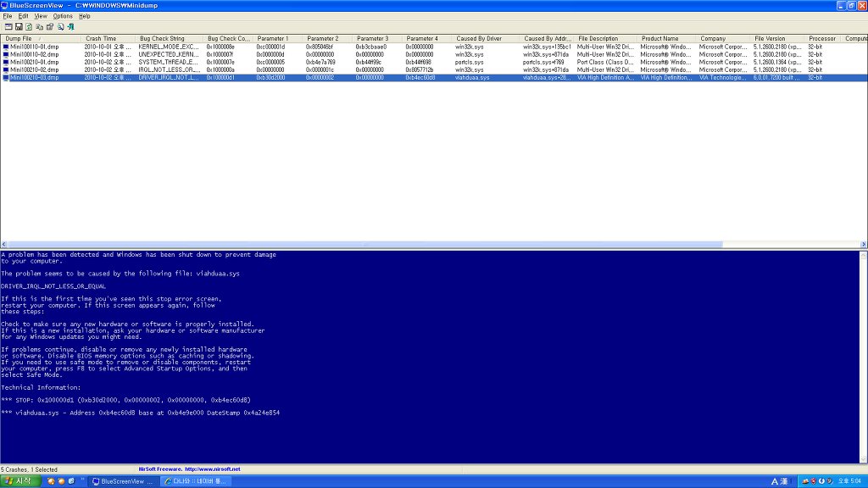Click the VIA Technologie... company cell
This screenshot has height=488, width=868.
(x=722, y=78)
